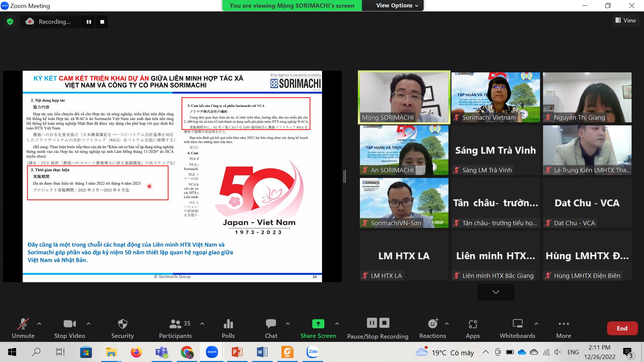Click the divider handle beside shared screen
The width and height of the screenshot is (644, 362).
(x=344, y=176)
